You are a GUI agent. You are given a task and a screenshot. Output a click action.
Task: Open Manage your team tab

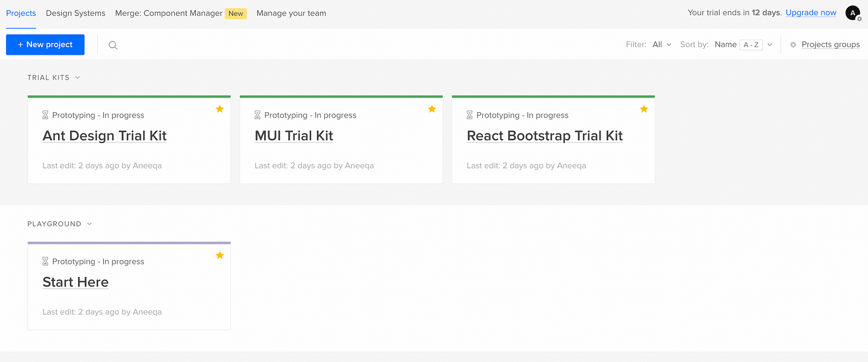(291, 13)
